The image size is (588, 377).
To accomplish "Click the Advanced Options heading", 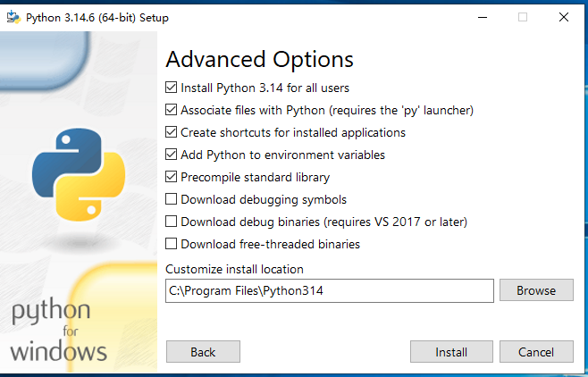I will point(259,60).
